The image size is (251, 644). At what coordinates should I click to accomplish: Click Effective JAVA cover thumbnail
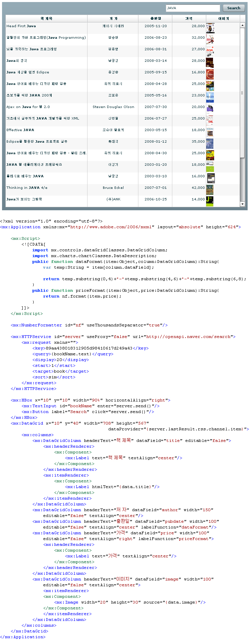210,132
